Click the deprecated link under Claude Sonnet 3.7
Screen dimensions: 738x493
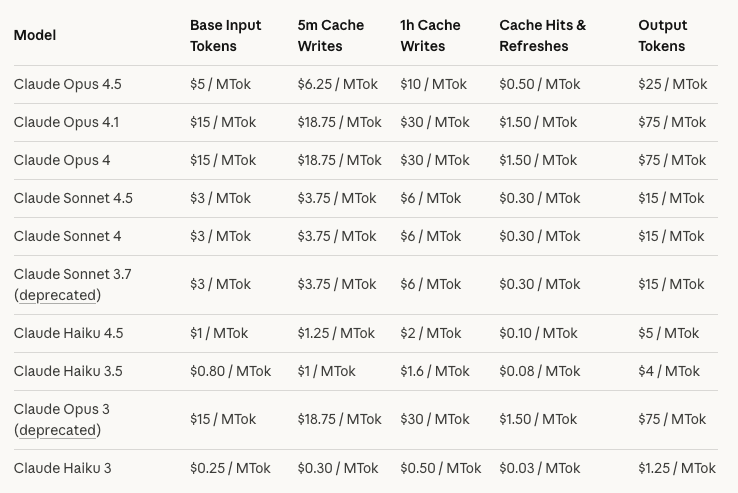(x=57, y=295)
